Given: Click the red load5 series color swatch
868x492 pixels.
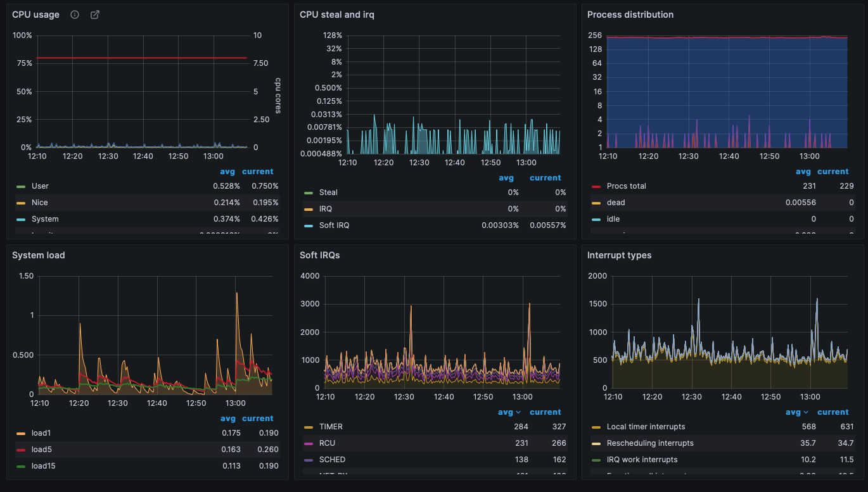Looking at the screenshot, I should coord(21,450).
